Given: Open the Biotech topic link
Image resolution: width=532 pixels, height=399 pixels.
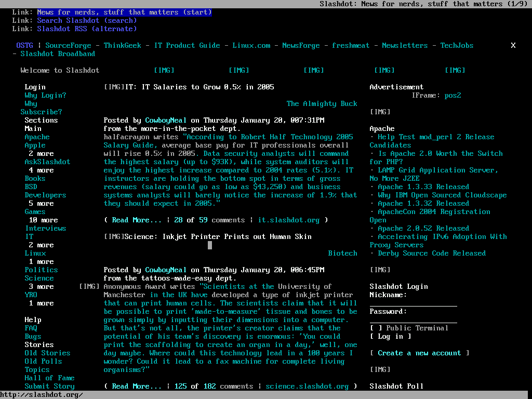Looking at the screenshot, I should [343, 254].
